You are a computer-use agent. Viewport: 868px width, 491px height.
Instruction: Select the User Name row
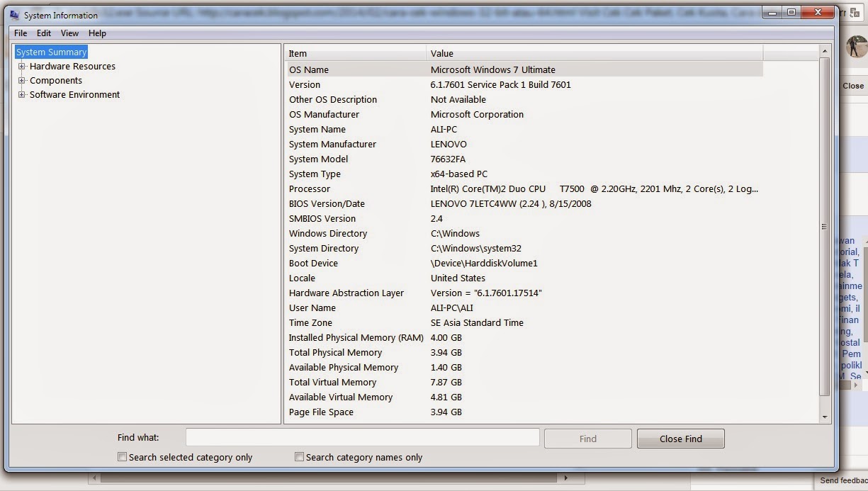coord(524,307)
